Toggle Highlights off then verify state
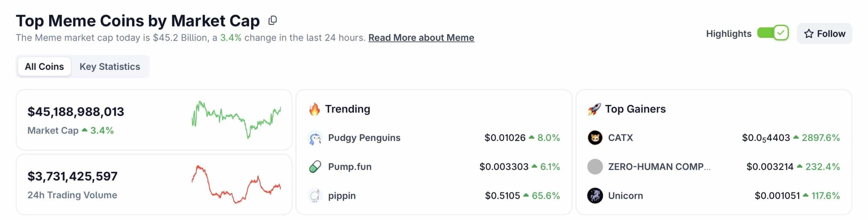 [772, 33]
